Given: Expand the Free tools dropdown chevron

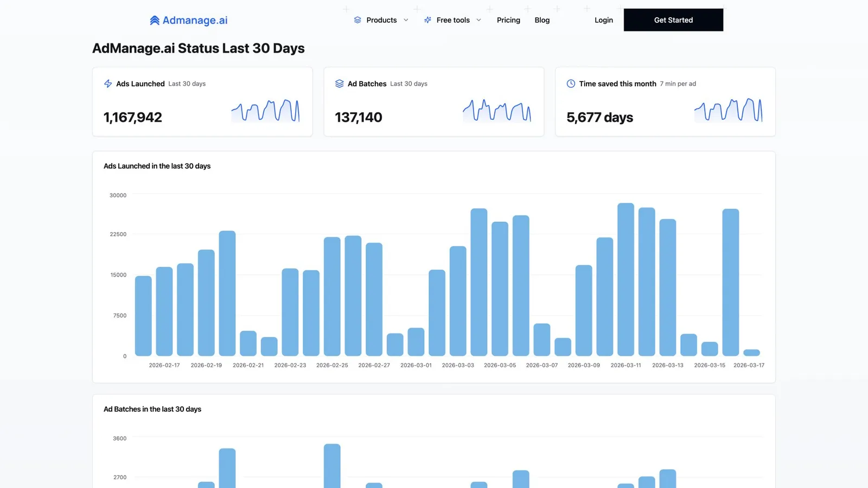Looking at the screenshot, I should (478, 20).
